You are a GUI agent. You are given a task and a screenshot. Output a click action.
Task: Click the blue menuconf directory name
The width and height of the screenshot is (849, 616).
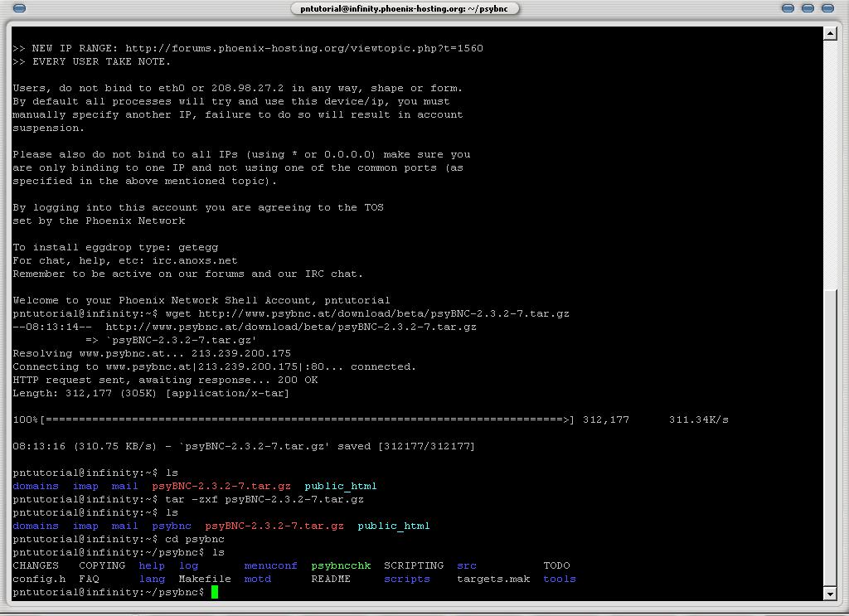point(271,565)
